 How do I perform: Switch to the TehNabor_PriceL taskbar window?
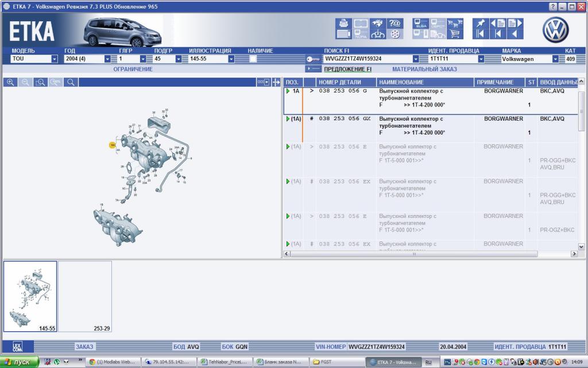pos(225,362)
